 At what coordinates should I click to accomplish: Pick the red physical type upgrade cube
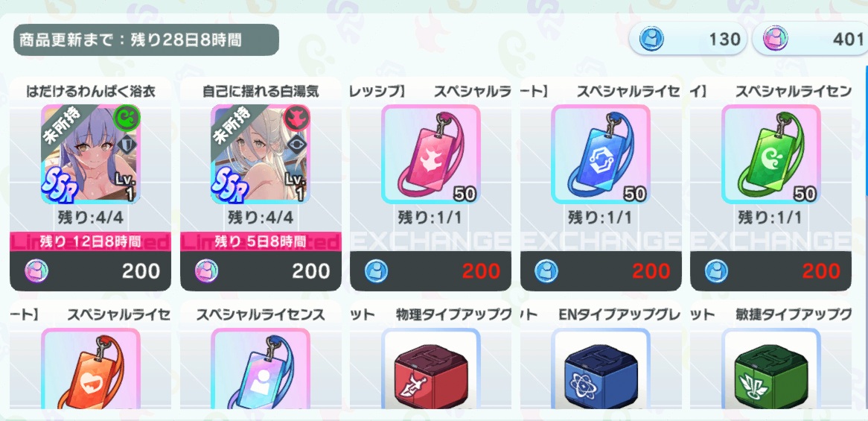click(431, 368)
